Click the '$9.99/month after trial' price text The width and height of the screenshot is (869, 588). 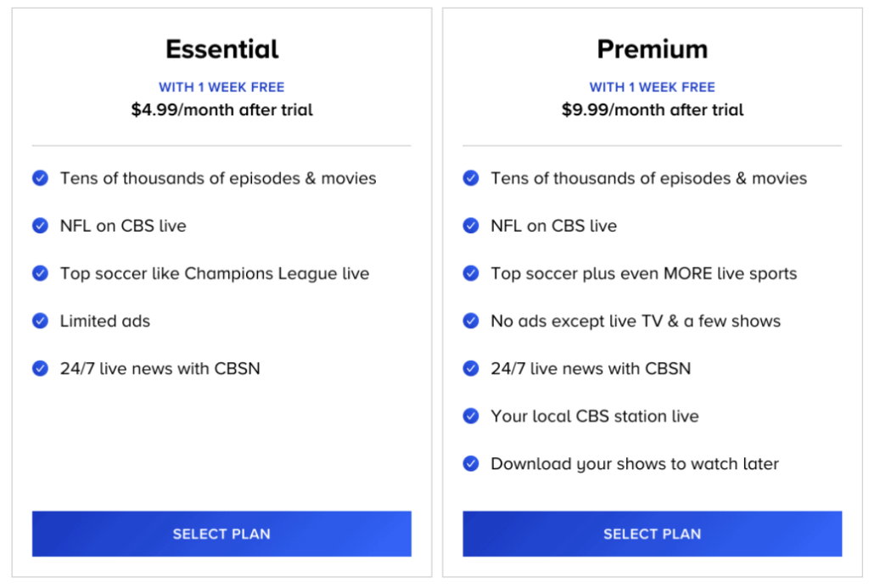652,109
